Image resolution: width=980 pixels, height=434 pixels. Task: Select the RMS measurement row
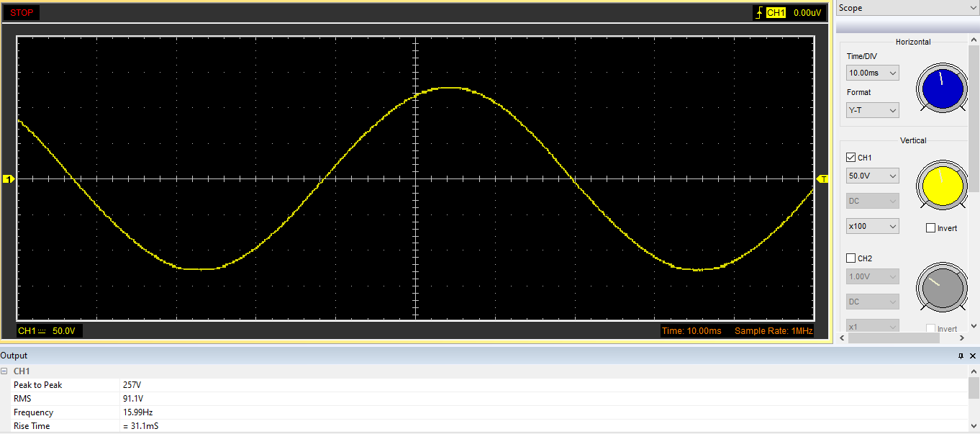(x=484, y=399)
